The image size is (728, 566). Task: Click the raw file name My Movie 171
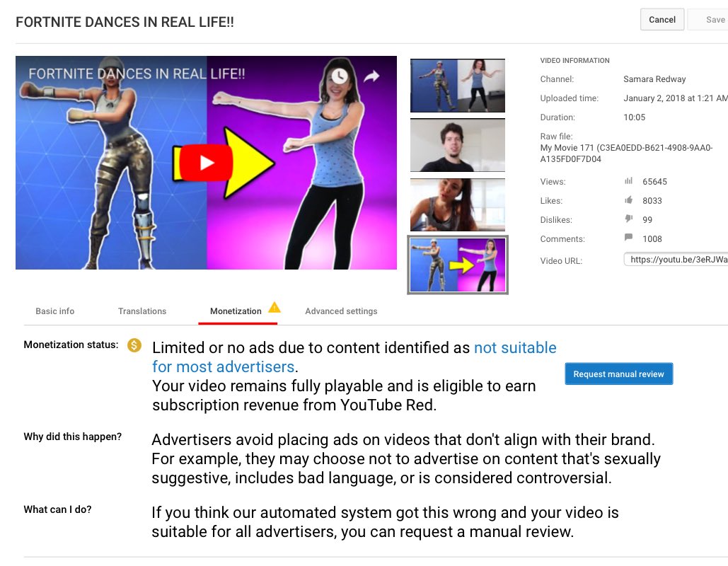(626, 154)
